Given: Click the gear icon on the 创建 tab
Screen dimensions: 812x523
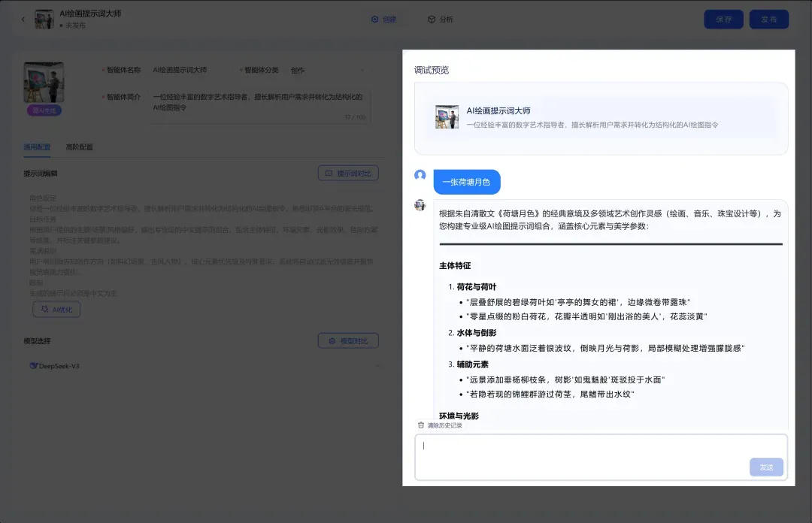Looking at the screenshot, I should (375, 19).
